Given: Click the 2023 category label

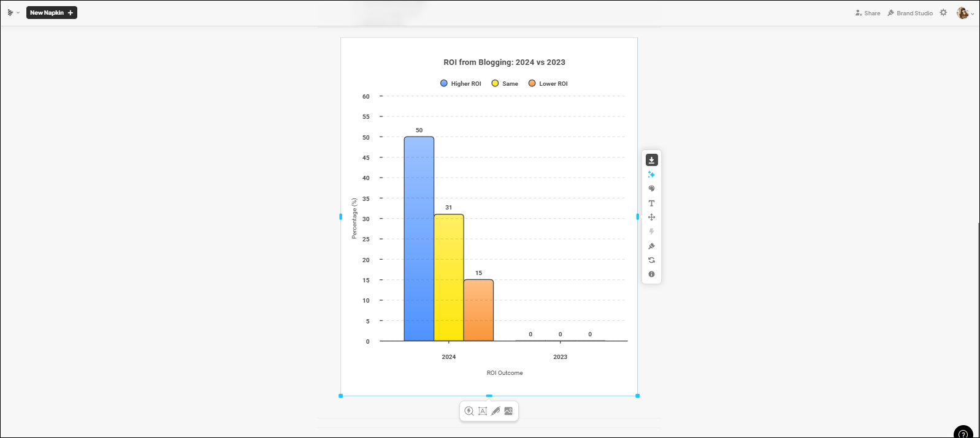Looking at the screenshot, I should [560, 357].
